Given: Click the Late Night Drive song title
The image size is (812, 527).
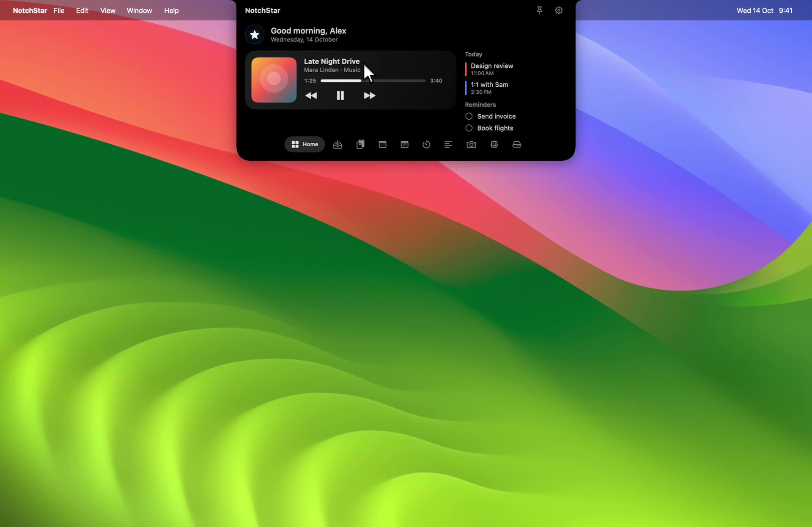Looking at the screenshot, I should (332, 61).
